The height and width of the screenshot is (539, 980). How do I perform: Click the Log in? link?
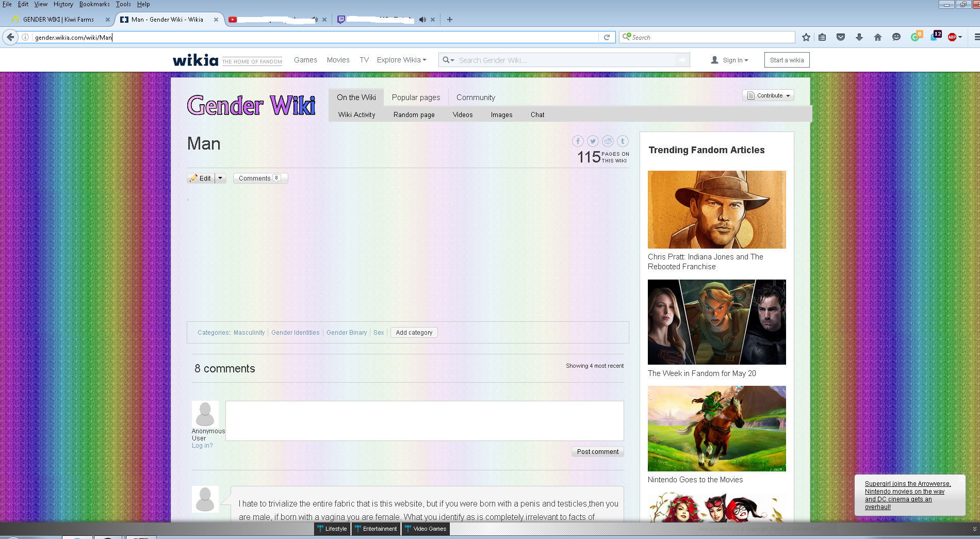point(202,446)
